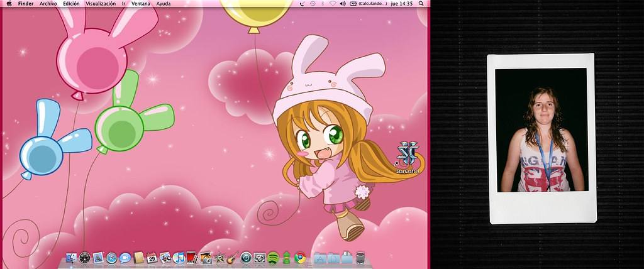Open the Trash in the Dock
Screen dimensions: 644x269
[x=360, y=258]
